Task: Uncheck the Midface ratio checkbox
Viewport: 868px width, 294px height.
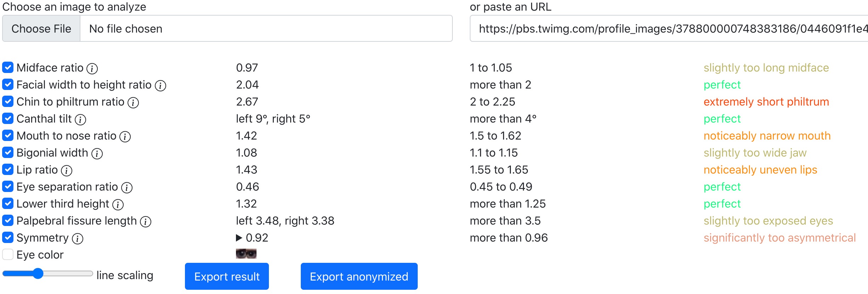Action: tap(8, 67)
